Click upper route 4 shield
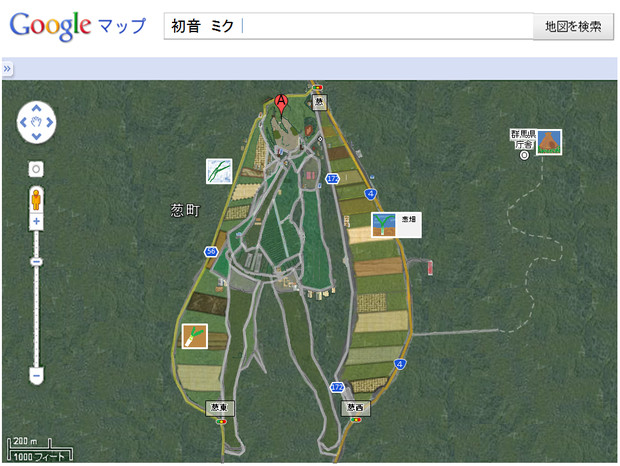This screenshot has height=466, width=620. coord(370,194)
